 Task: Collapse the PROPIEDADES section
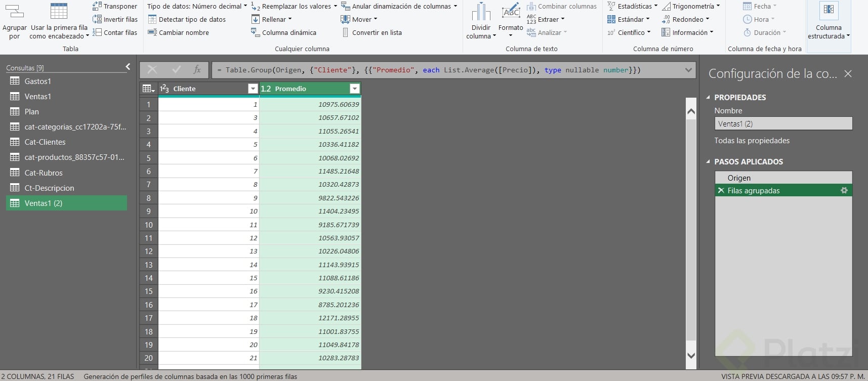[708, 97]
